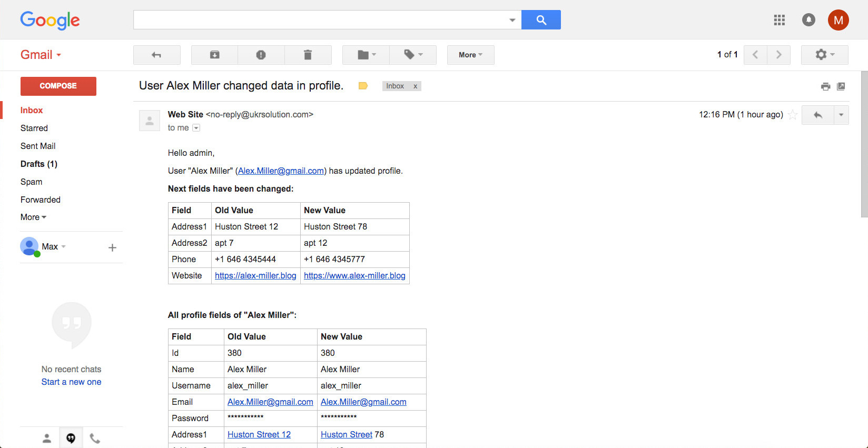Open the Sent Mail folder
The image size is (868, 448).
[38, 146]
